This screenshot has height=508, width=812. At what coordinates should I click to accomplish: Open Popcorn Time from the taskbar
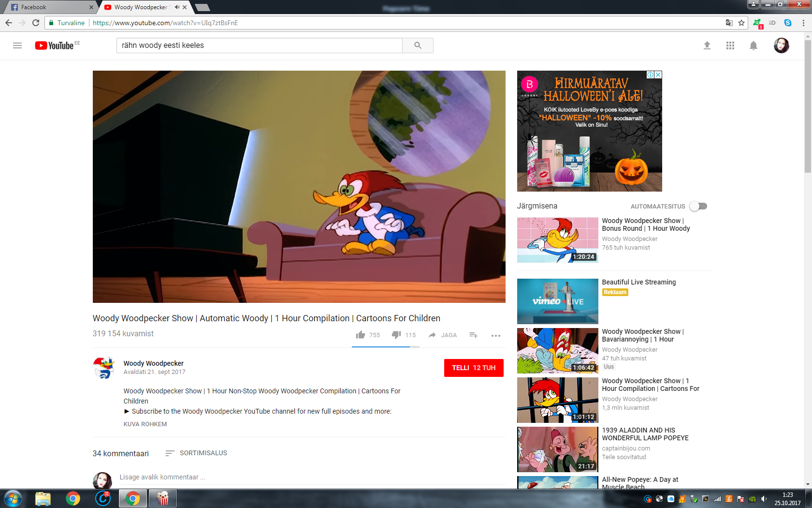(x=163, y=498)
